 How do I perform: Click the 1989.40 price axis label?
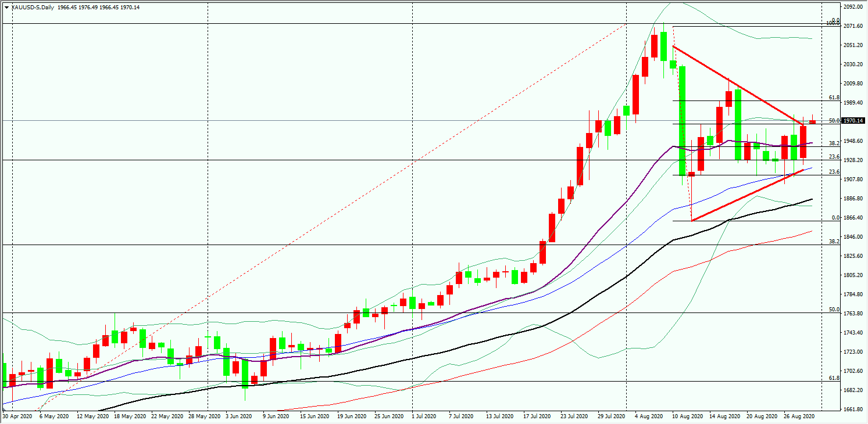tap(853, 103)
